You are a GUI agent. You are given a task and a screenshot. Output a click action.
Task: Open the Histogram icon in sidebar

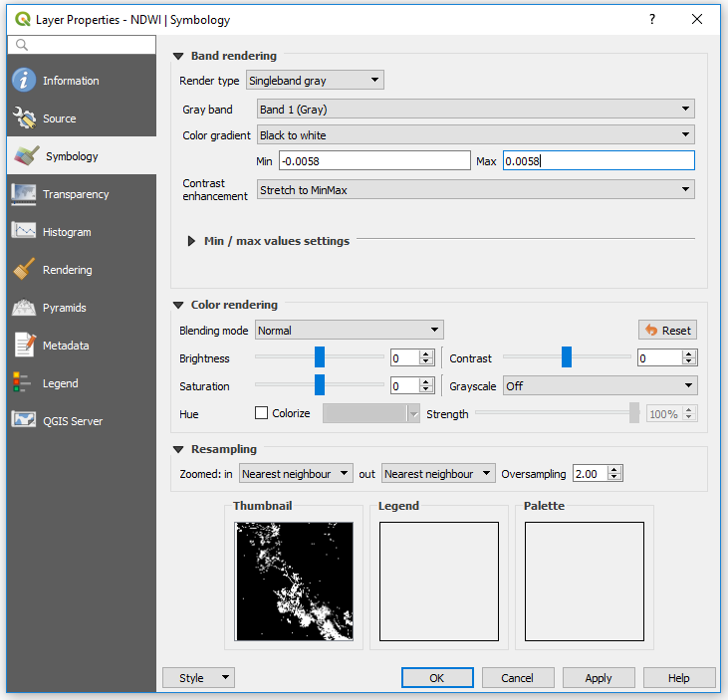pos(24,232)
